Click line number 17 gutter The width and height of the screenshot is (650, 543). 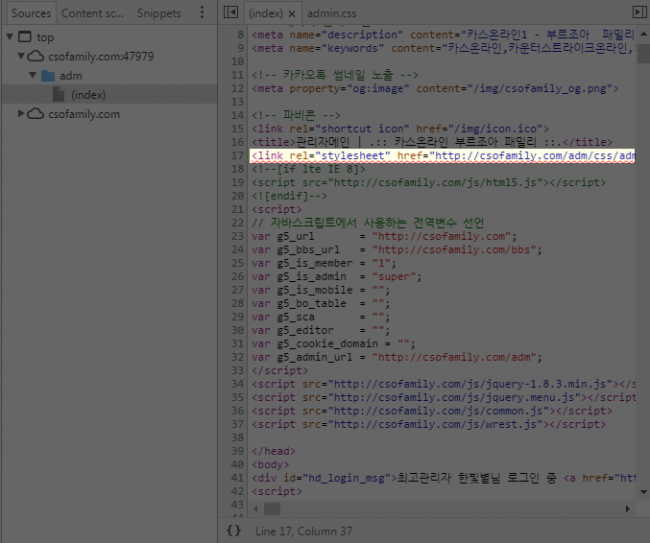pos(237,155)
